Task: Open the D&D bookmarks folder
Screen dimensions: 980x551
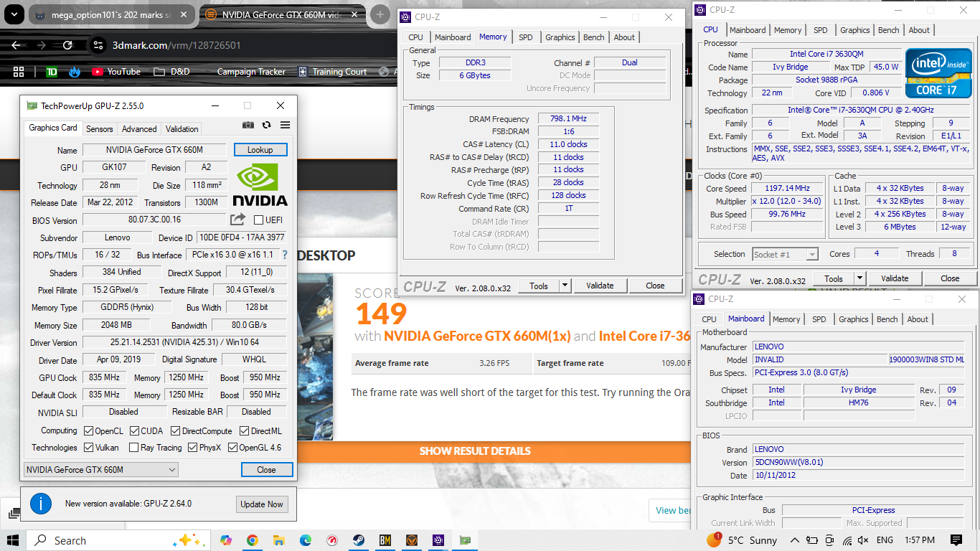Action: [171, 72]
